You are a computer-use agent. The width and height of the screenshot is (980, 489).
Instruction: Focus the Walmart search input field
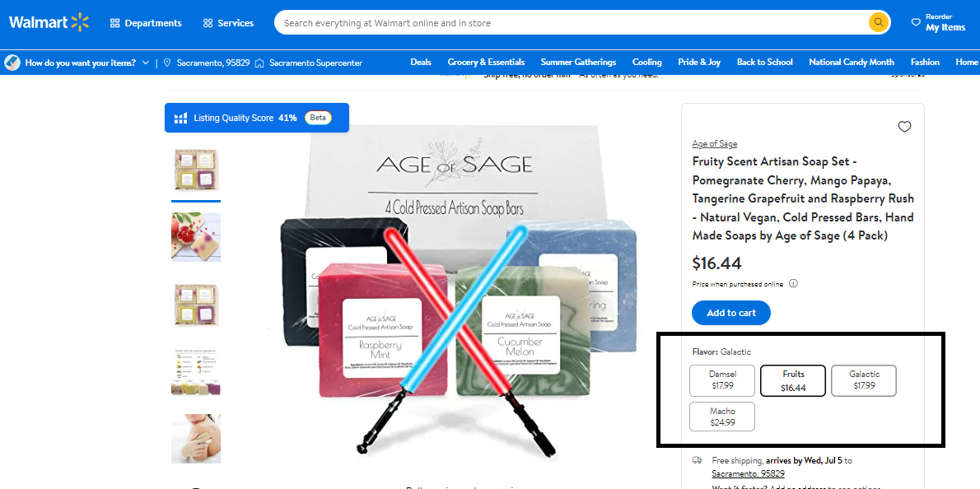click(x=570, y=22)
